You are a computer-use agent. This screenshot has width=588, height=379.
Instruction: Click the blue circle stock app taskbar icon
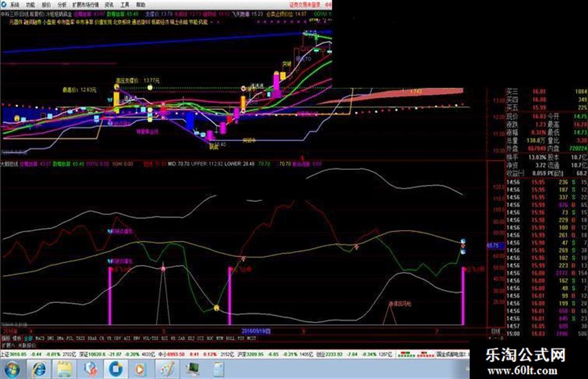pos(116,369)
